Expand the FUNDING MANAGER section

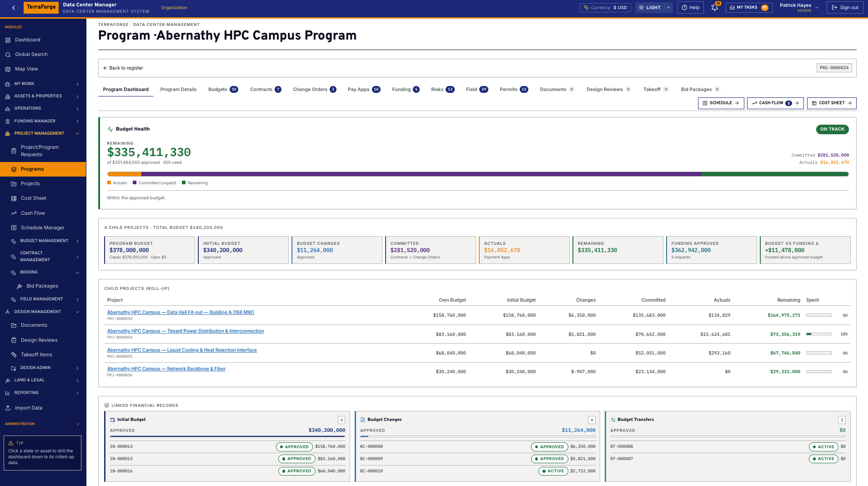point(43,121)
